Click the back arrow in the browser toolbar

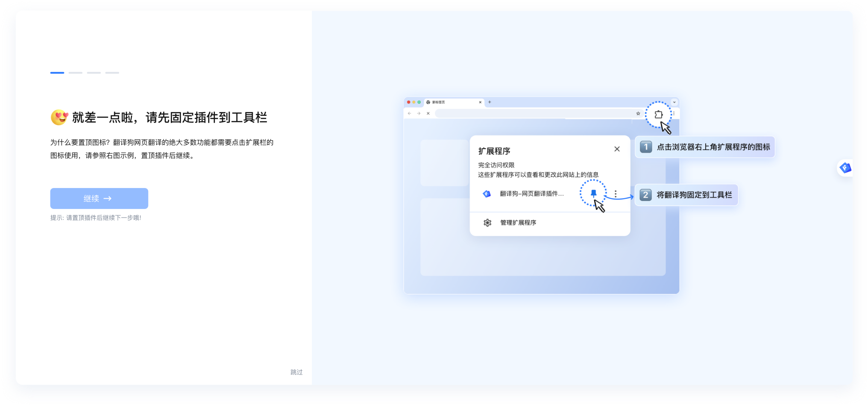pos(409,114)
